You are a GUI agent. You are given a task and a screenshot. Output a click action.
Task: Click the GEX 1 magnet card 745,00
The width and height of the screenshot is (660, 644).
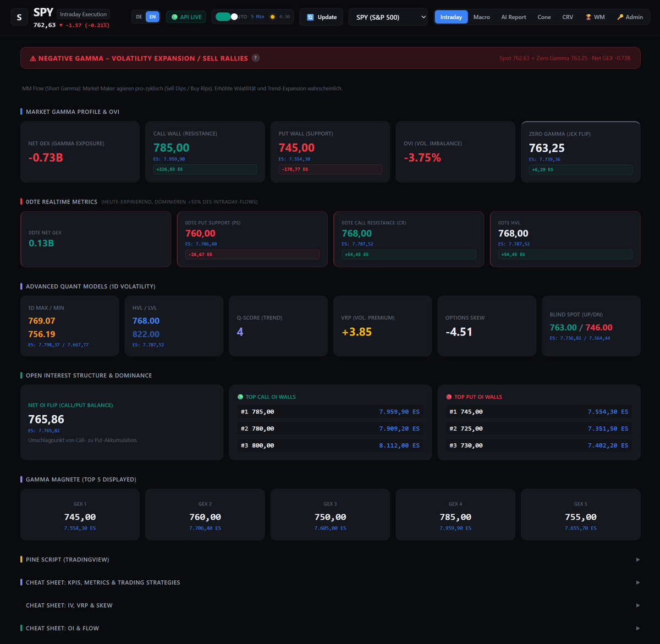click(x=80, y=515)
